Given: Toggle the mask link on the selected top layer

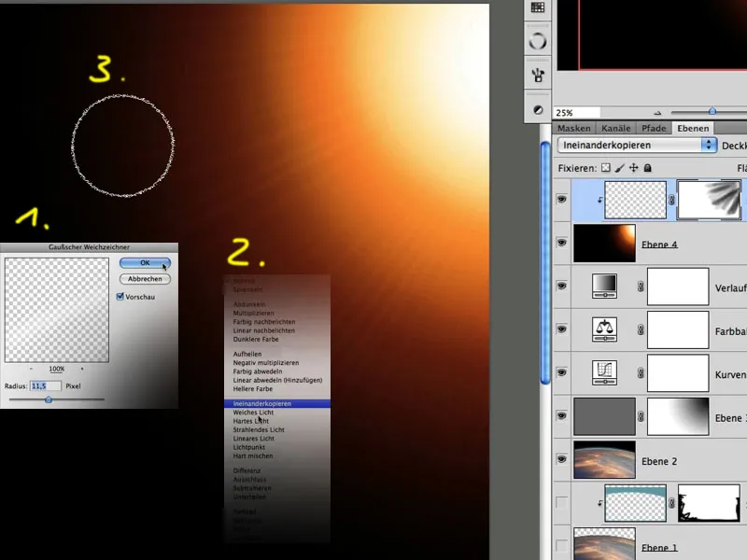Looking at the screenshot, I should [x=671, y=200].
